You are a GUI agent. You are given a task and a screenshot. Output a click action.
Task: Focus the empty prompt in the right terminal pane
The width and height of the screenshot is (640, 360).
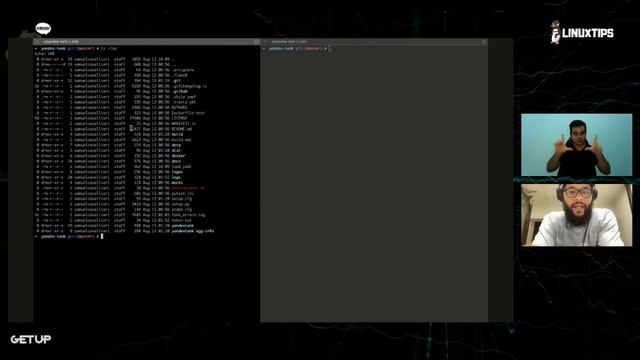[297, 49]
